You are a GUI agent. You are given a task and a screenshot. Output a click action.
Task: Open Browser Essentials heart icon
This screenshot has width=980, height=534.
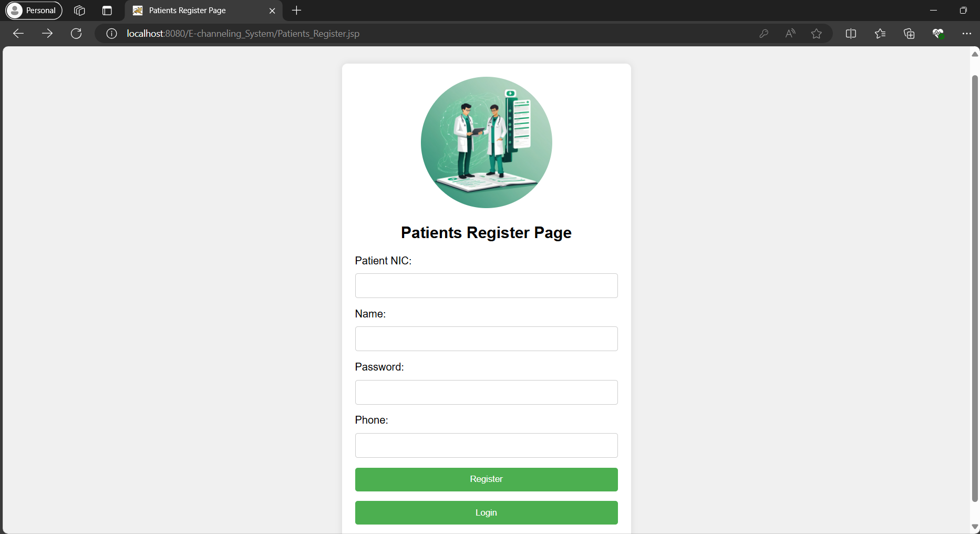(938, 34)
